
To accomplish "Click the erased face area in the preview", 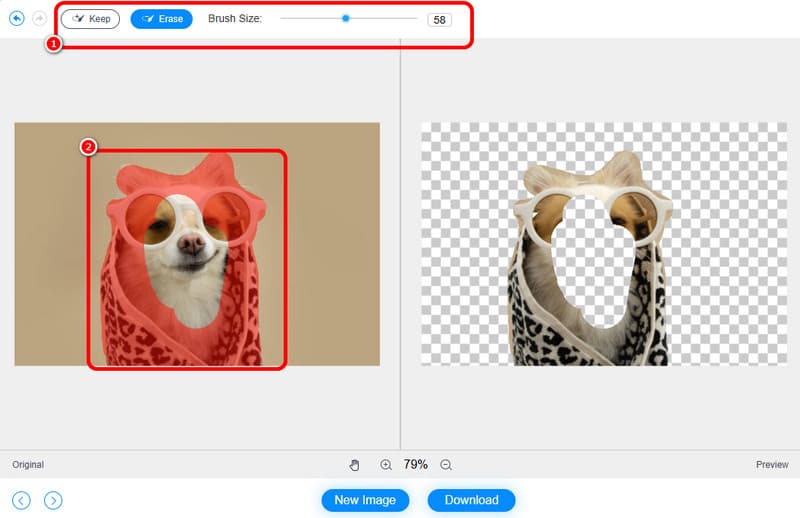I will pos(590,260).
